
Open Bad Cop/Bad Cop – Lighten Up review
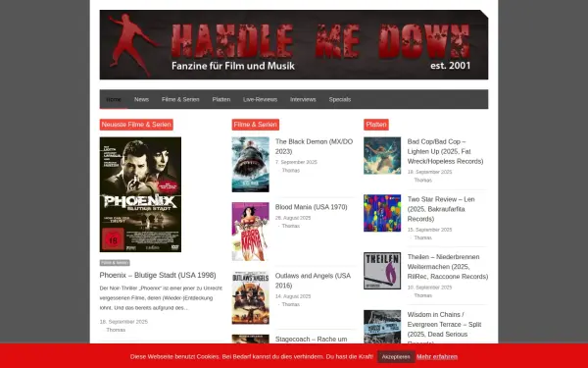[x=445, y=151]
